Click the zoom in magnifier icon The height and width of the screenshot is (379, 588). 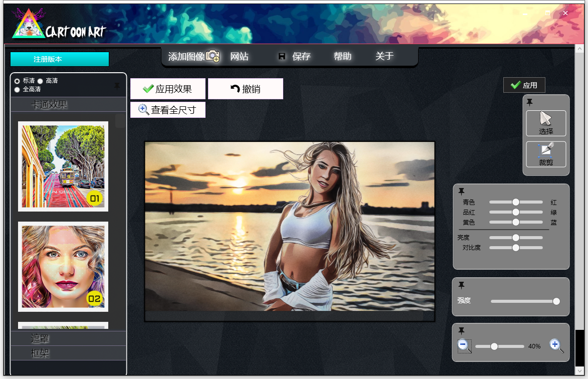click(556, 345)
